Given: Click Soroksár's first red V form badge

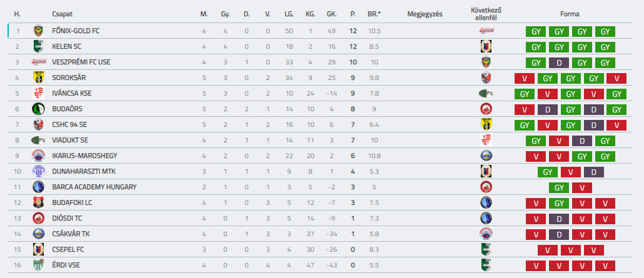Looking at the screenshot, I should click(x=525, y=78).
